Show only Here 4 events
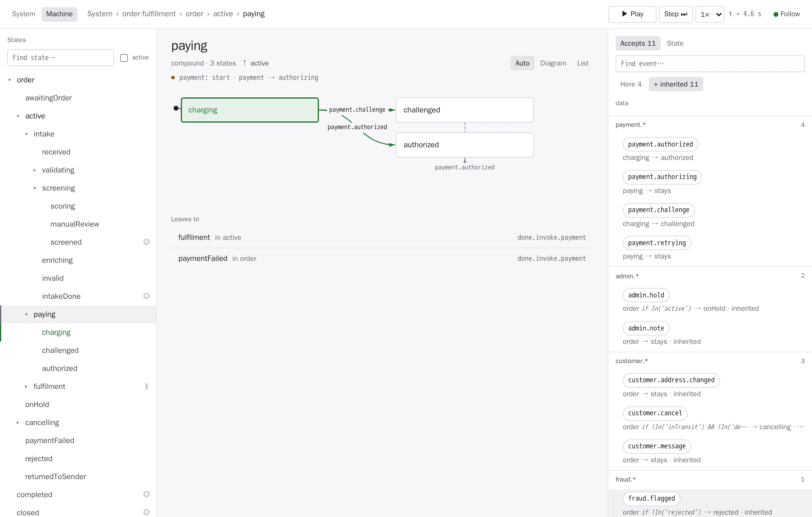 coord(631,84)
